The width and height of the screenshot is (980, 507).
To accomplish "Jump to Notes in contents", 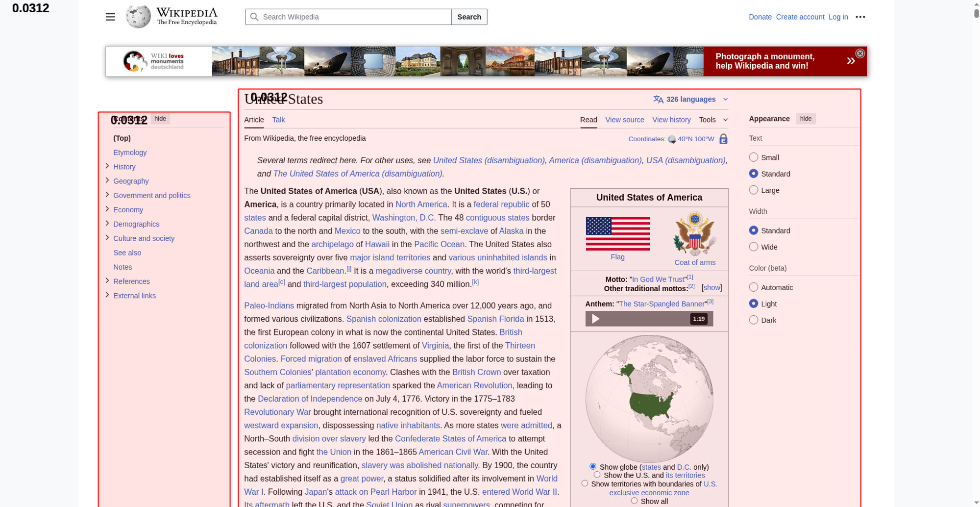I will point(122,267).
